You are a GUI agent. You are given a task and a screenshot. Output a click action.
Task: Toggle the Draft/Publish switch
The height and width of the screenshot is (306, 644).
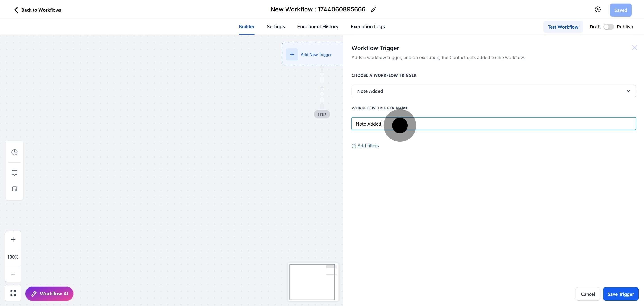(608, 27)
